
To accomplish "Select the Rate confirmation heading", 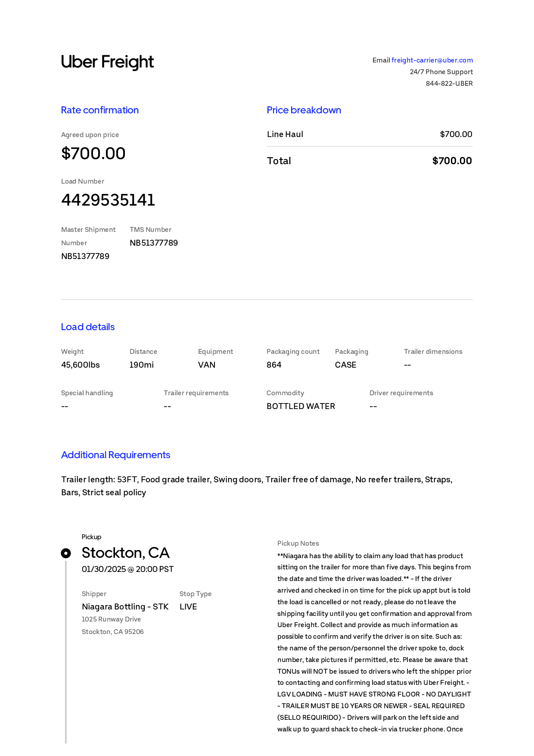I will tap(100, 110).
